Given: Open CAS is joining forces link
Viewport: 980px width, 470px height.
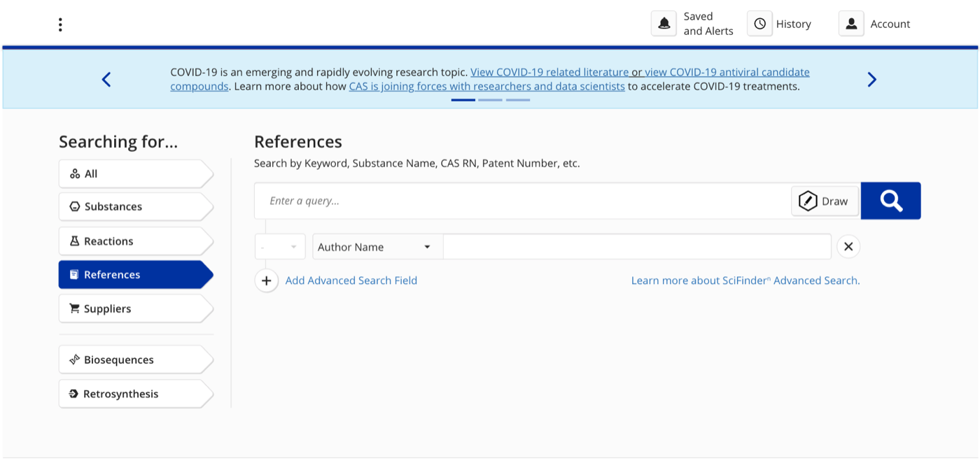Looking at the screenshot, I should coord(487,87).
